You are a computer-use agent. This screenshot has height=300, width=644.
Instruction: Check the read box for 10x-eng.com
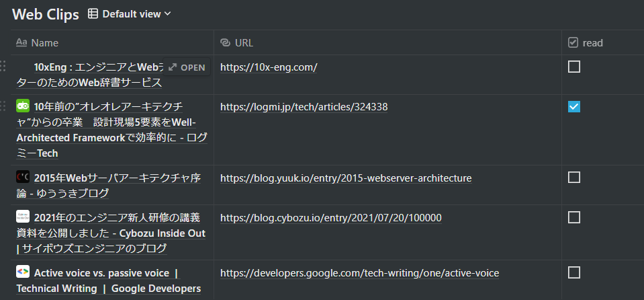(574, 66)
